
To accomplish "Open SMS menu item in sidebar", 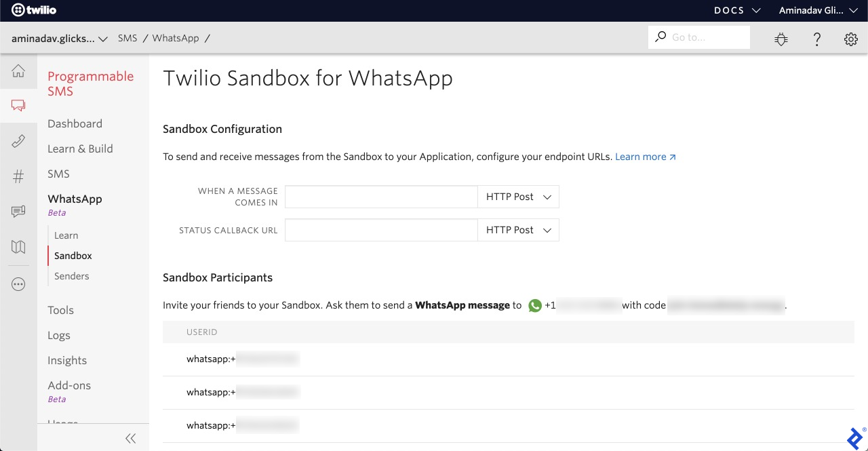I will pyautogui.click(x=58, y=174).
